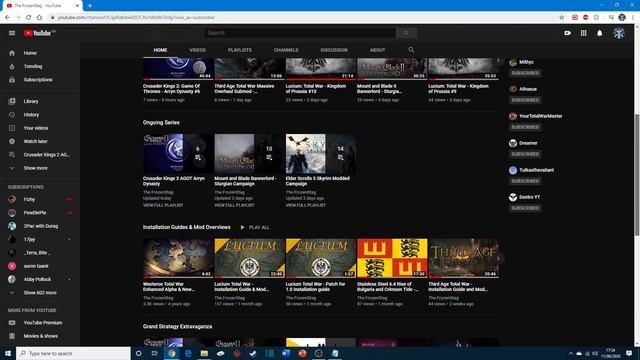Click the search magnifier button
The image size is (640, 360).
[406, 33]
